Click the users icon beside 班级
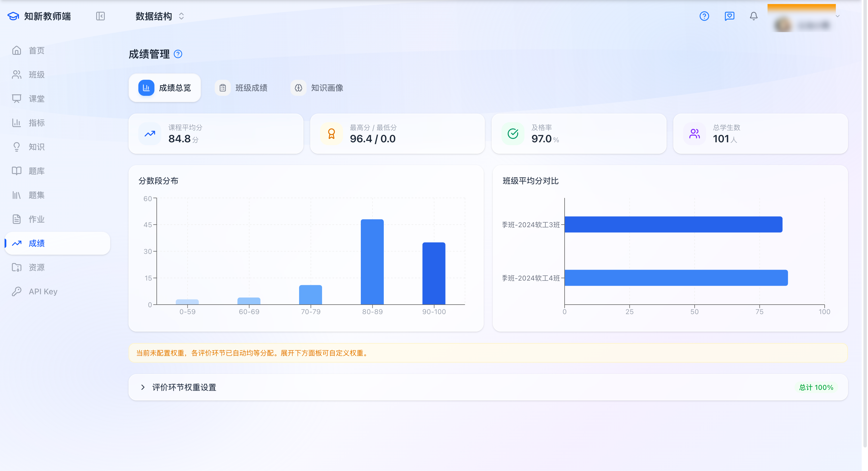The image size is (868, 471). tap(17, 74)
